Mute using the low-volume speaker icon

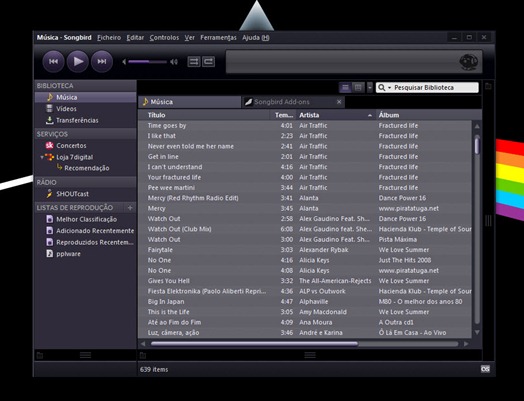pos(124,61)
